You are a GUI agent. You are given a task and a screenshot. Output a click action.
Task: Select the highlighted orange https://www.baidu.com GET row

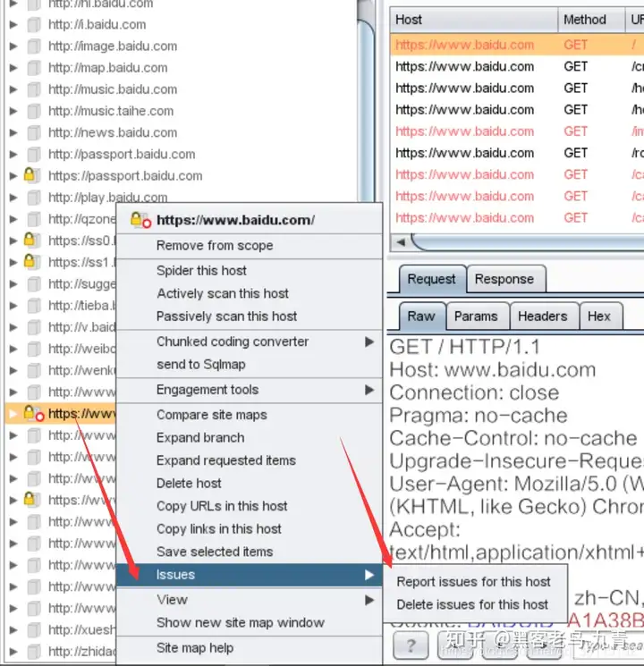(517, 45)
